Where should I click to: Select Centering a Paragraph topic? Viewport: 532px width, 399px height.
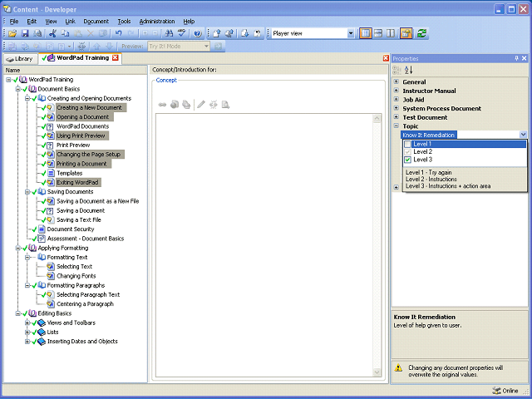[x=85, y=304]
